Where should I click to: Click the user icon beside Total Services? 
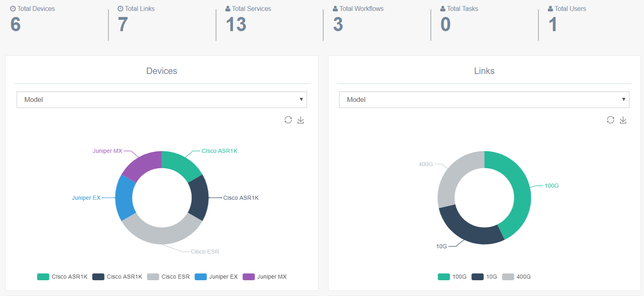point(228,8)
